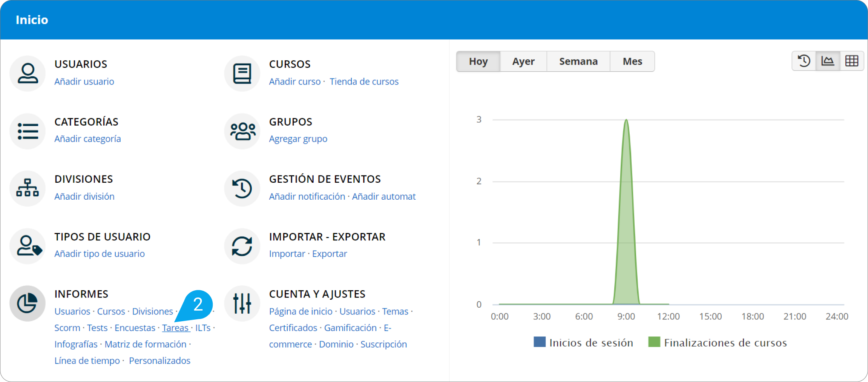The height and width of the screenshot is (382, 868).
Task: Switch to the Semana tab
Action: point(578,61)
